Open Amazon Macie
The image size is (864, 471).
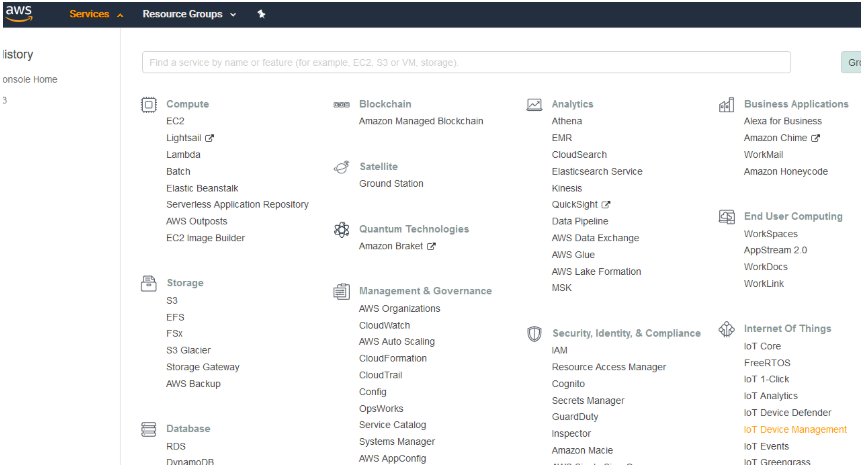(582, 451)
